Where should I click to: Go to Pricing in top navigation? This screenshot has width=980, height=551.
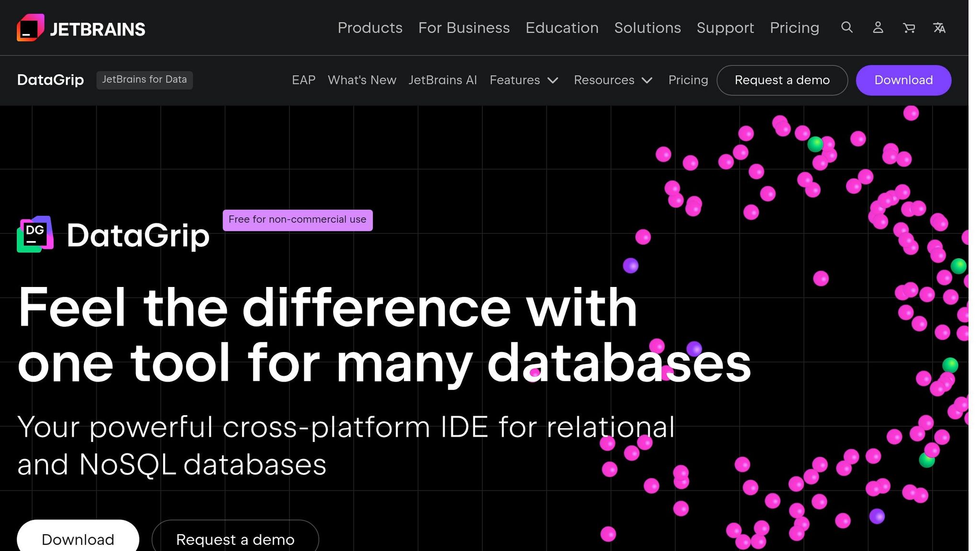[x=794, y=28]
